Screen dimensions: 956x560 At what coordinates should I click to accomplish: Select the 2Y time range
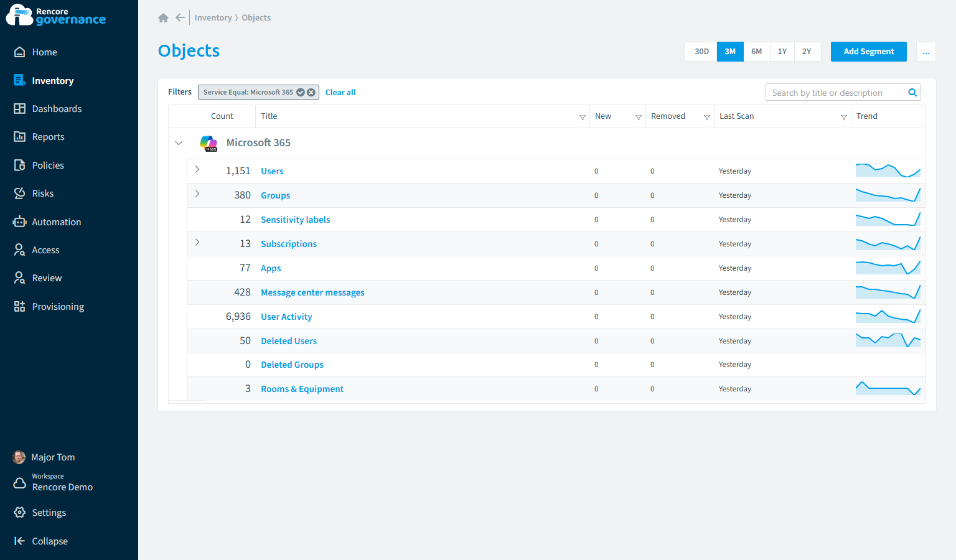(807, 52)
